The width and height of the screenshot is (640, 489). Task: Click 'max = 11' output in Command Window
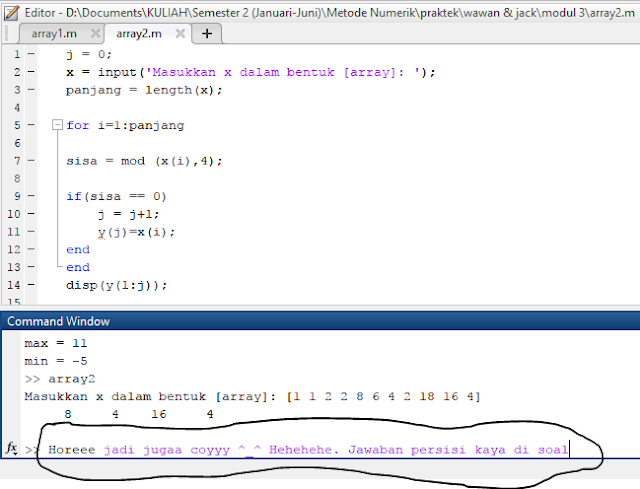[56, 343]
